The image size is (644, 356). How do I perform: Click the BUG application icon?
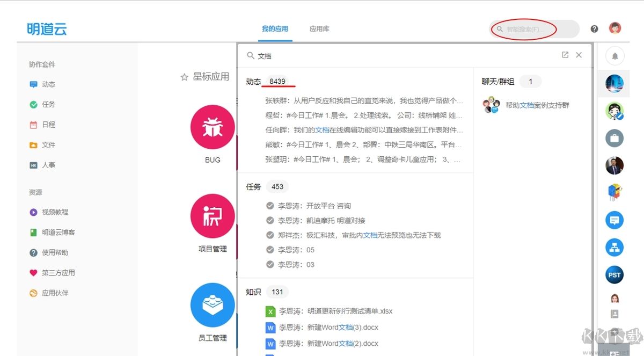point(213,127)
